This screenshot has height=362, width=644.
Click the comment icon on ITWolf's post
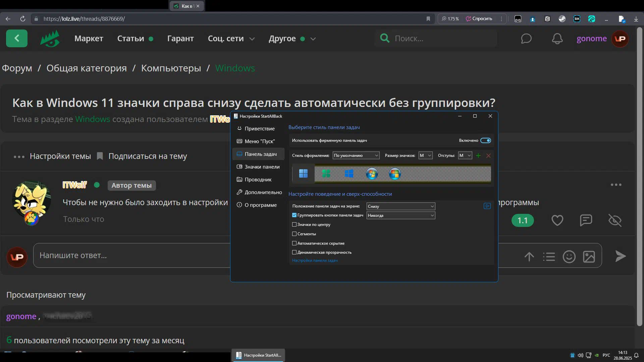tap(586, 220)
